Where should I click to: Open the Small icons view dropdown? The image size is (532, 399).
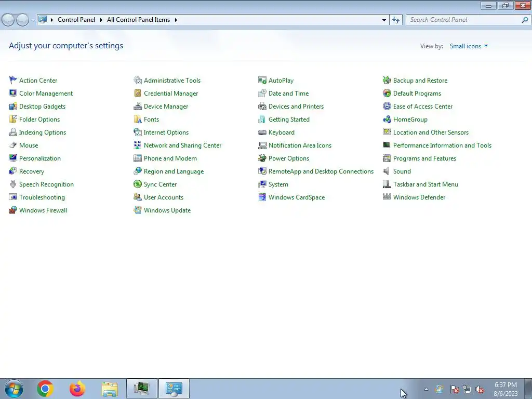[469, 46]
